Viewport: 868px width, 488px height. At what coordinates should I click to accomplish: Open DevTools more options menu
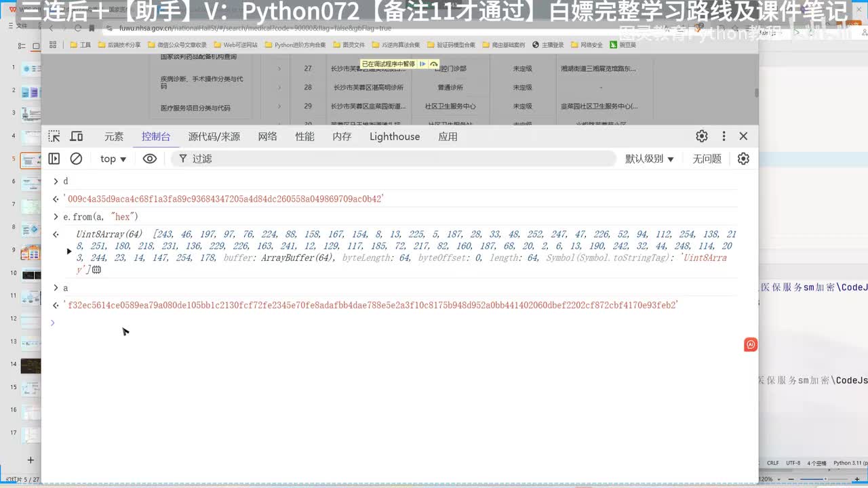click(724, 136)
